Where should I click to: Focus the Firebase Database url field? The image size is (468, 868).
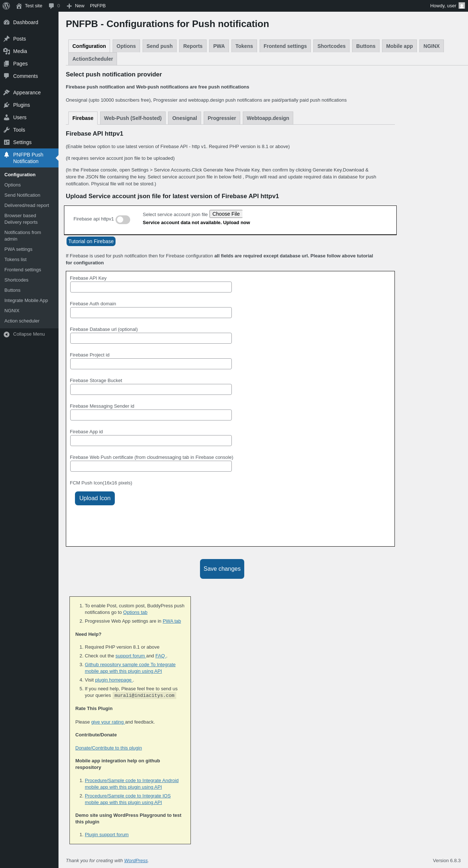click(x=151, y=338)
